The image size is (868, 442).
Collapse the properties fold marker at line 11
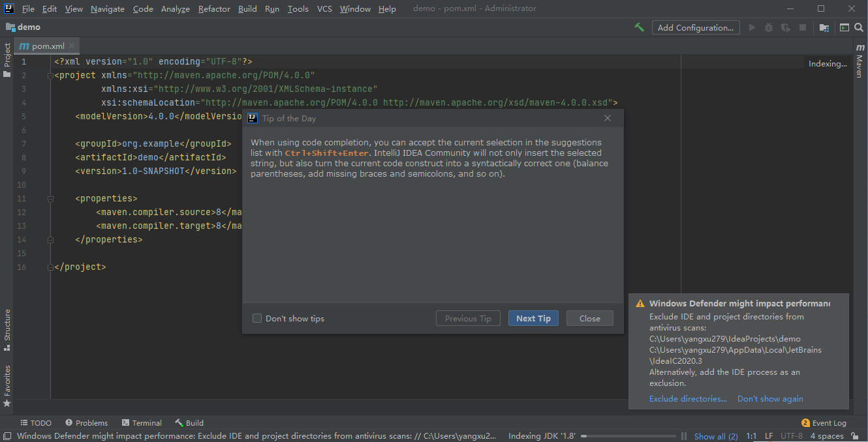point(50,199)
